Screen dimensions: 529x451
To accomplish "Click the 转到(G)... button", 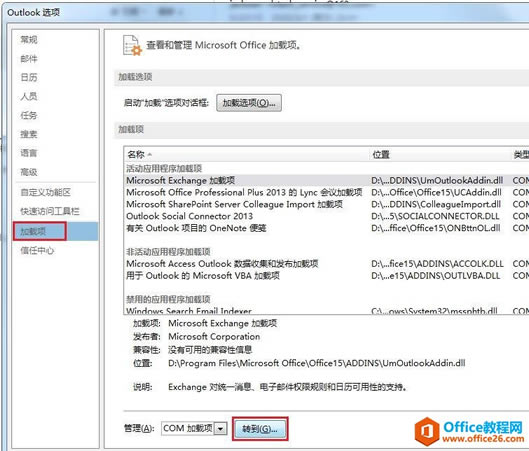I will point(260,429).
